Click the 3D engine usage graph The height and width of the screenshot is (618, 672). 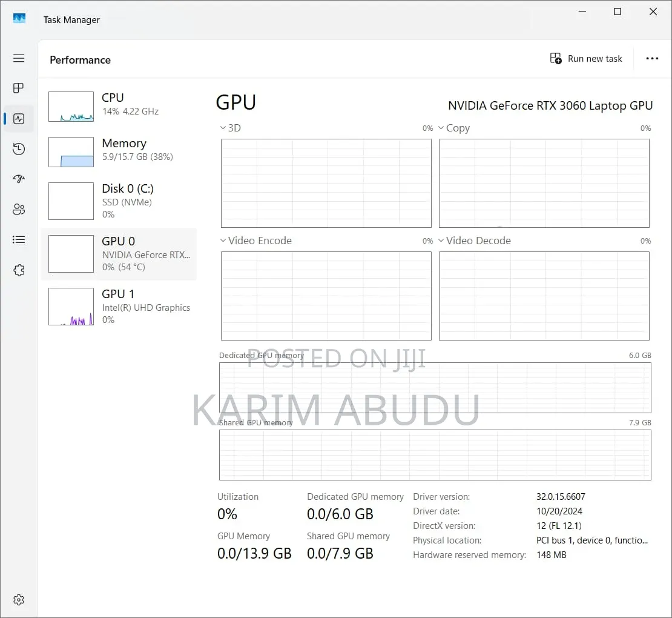326,183
